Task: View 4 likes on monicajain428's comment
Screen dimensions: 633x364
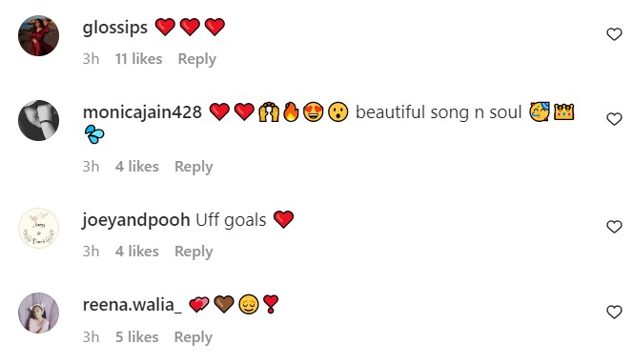Action: click(x=137, y=167)
